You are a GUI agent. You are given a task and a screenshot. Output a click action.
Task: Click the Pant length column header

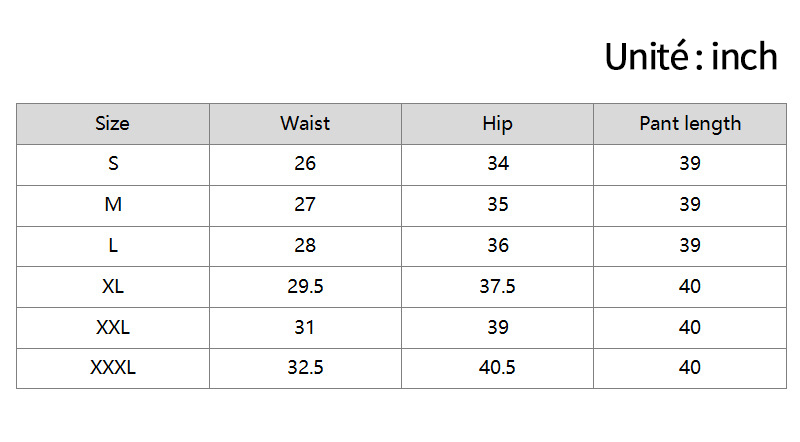(x=690, y=124)
